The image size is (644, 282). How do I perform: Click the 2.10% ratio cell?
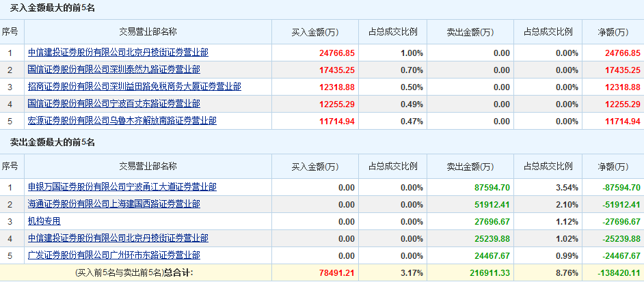coord(567,204)
